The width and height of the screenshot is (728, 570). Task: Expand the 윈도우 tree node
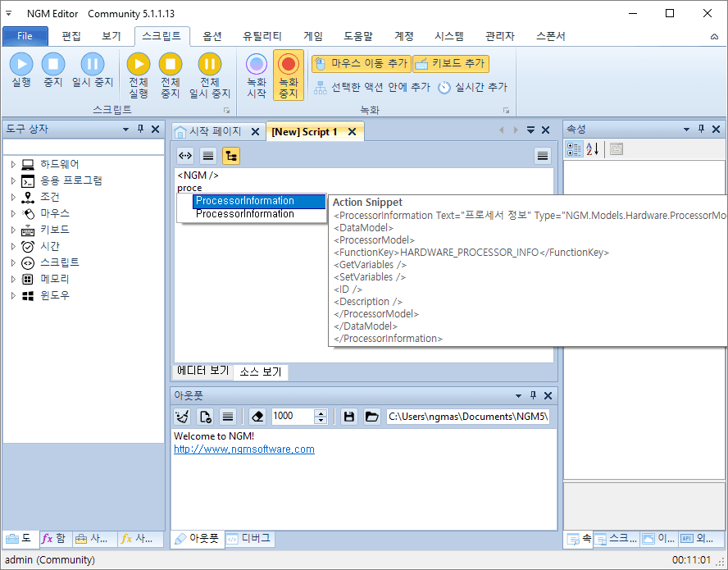click(x=13, y=295)
